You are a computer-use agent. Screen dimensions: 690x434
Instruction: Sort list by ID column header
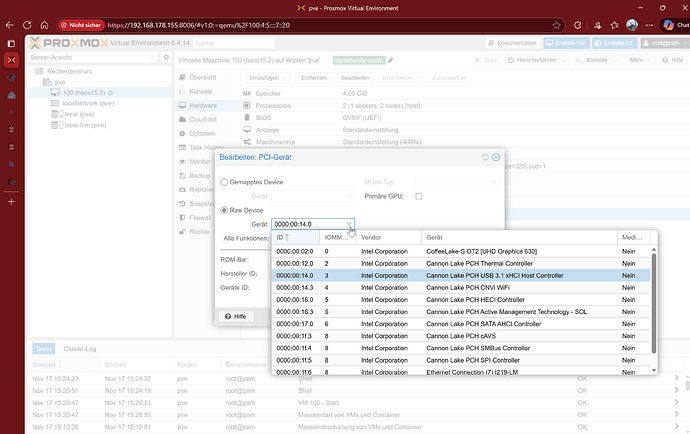point(295,237)
